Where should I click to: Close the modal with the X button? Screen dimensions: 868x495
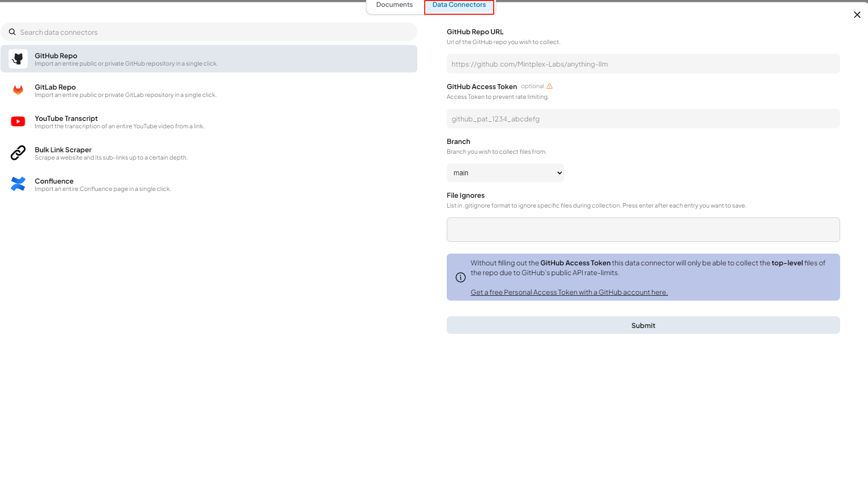point(857,15)
